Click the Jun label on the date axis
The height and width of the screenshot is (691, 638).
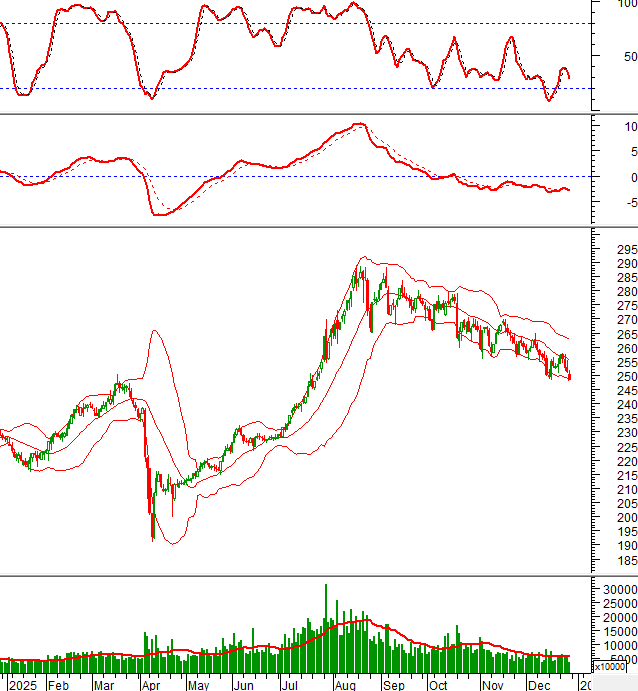click(x=243, y=686)
